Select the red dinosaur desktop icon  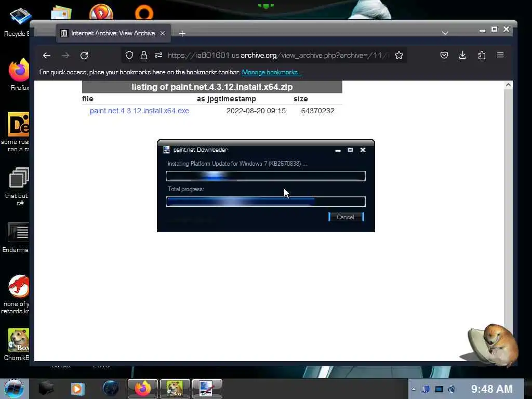[16, 295]
